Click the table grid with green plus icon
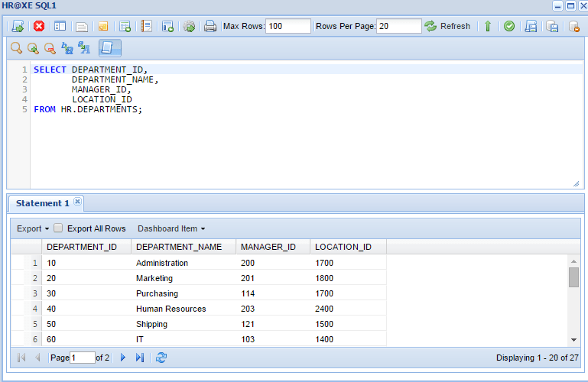 tap(125, 26)
